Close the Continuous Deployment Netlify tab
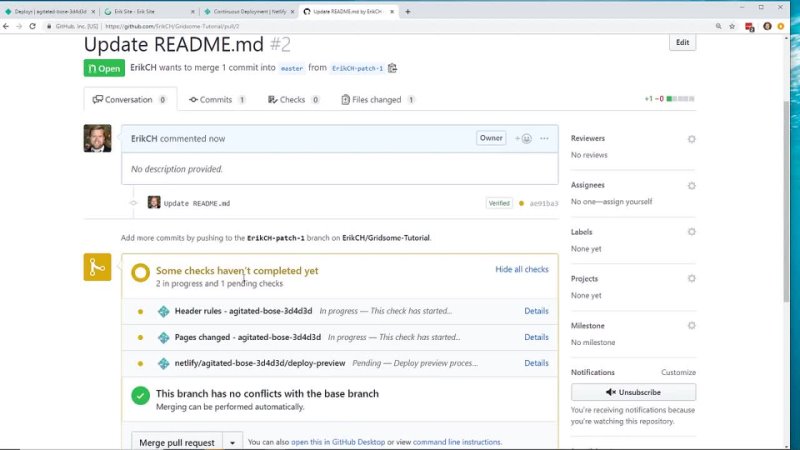This screenshot has height=450, width=800. click(292, 11)
